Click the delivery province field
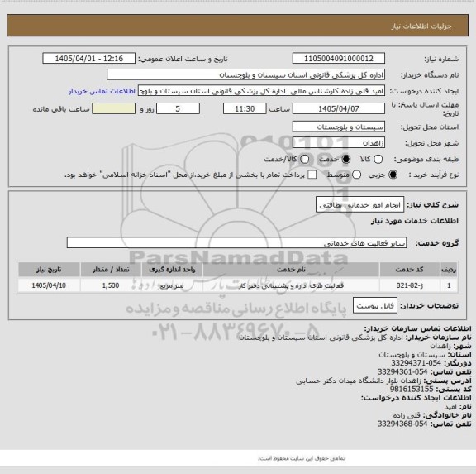 [x=339, y=127]
